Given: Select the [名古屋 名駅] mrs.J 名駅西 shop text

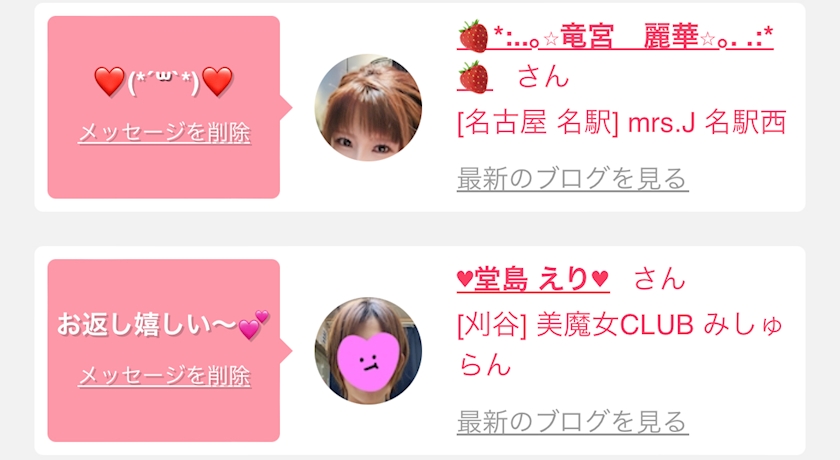Looking at the screenshot, I should point(621,123).
